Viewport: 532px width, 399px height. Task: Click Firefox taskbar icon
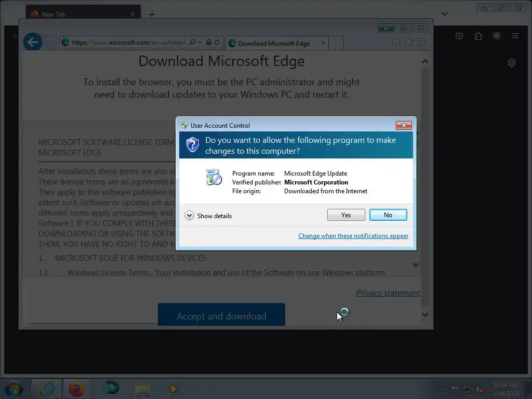pyautogui.click(x=77, y=389)
